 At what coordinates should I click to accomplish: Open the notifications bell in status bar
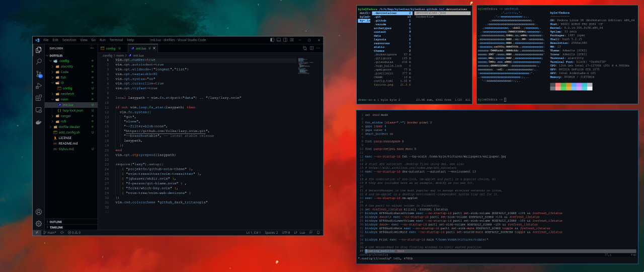click(x=318, y=232)
